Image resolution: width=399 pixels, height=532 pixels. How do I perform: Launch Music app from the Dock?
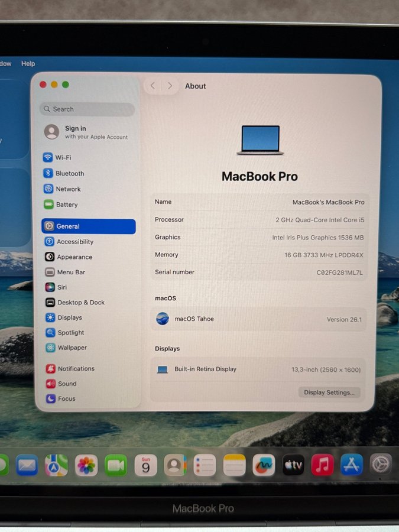tap(322, 465)
